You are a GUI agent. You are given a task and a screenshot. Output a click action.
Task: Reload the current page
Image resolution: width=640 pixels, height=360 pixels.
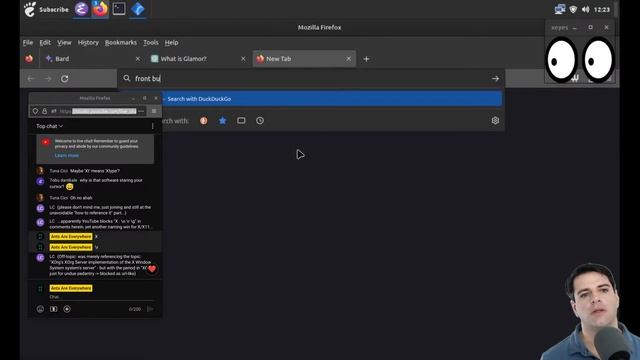point(64,78)
